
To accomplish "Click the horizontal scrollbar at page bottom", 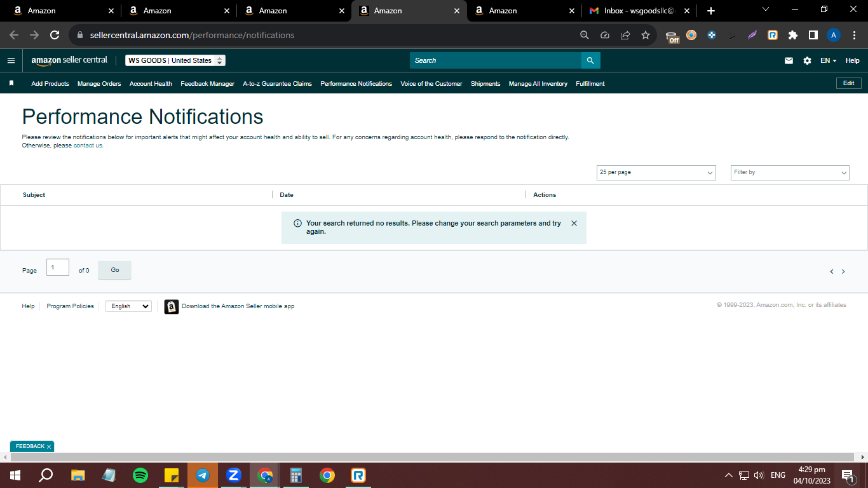I will click(x=433, y=457).
